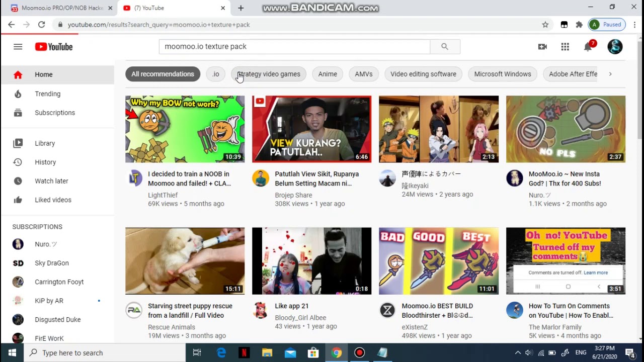Open the Carrington Fooyt subscription channel

click(x=57, y=282)
